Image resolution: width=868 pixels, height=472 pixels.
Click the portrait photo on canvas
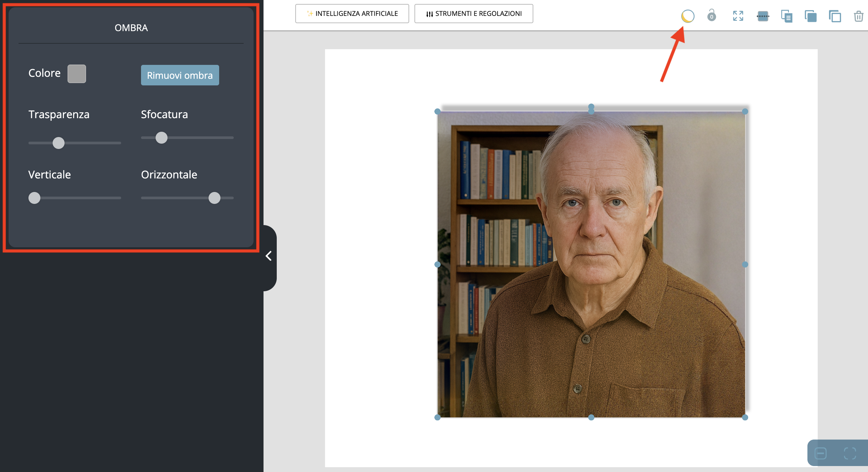[x=591, y=264]
